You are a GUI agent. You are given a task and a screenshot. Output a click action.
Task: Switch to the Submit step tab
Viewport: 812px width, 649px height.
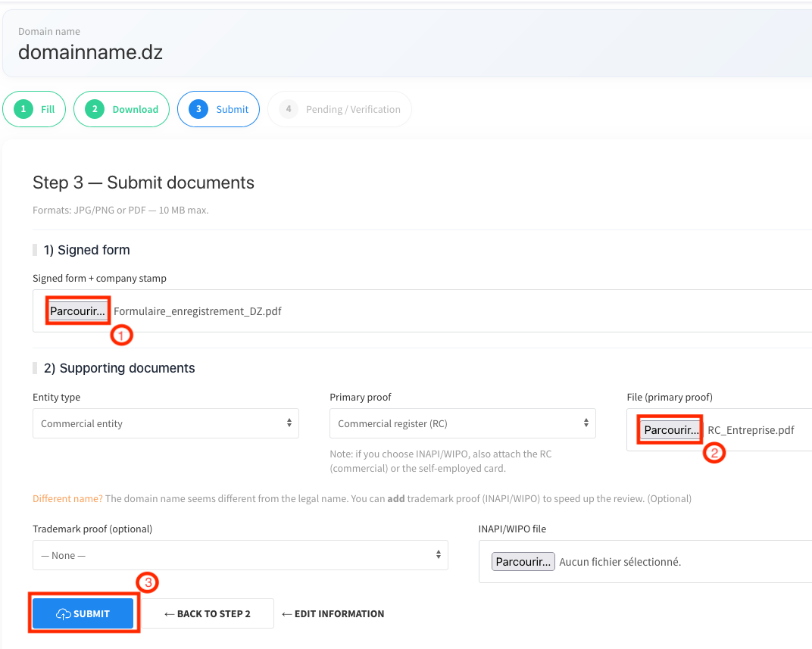(218, 109)
